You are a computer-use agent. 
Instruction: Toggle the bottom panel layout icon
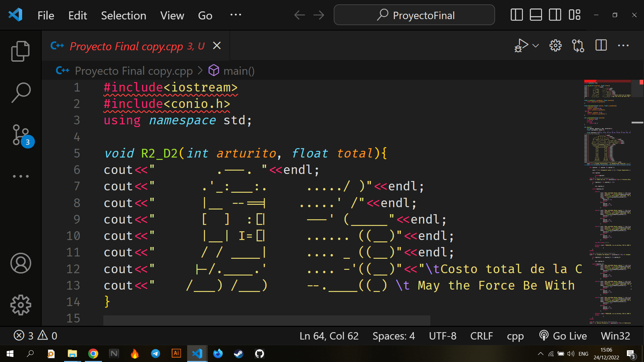pos(536,15)
